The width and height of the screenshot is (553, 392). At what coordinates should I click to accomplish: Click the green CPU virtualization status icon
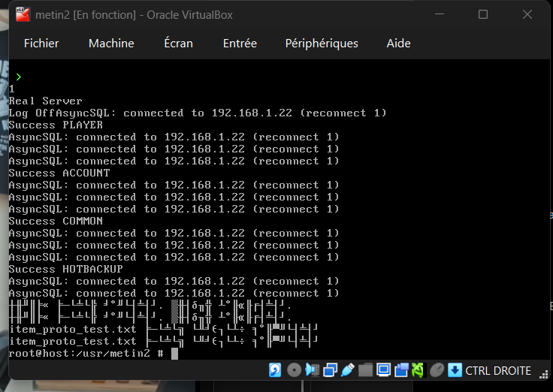(x=418, y=370)
